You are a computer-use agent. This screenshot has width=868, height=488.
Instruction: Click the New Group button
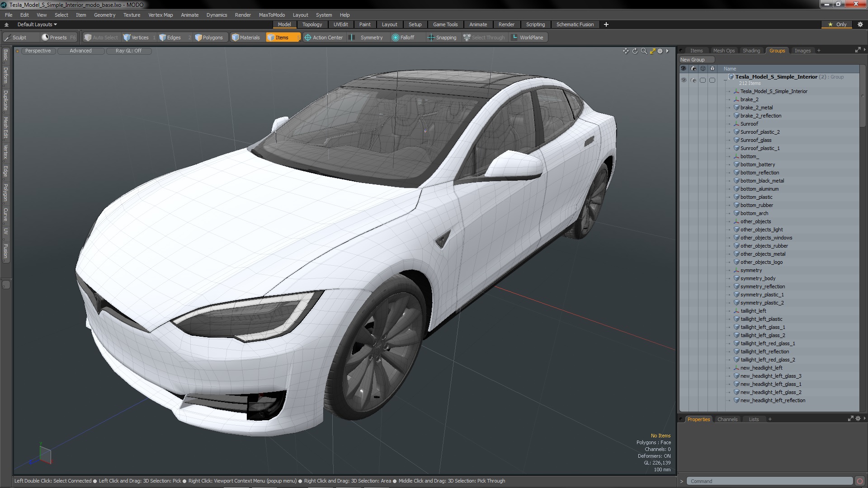tap(693, 59)
